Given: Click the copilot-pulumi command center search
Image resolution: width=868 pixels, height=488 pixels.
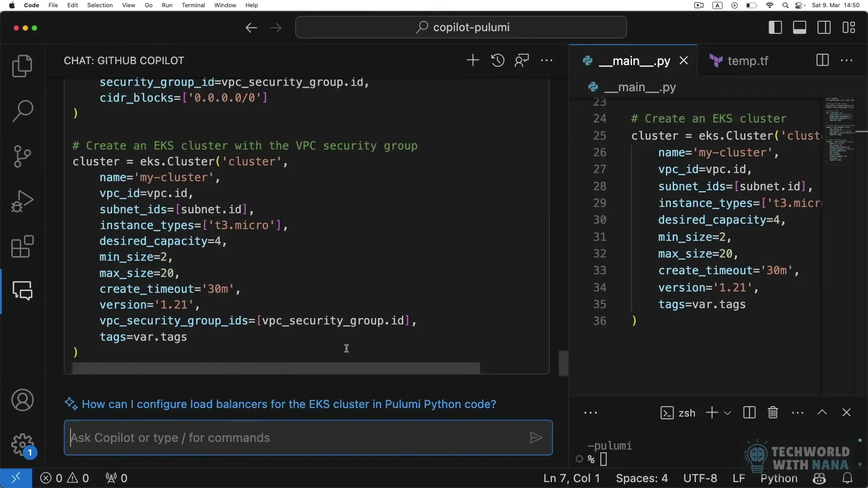Looking at the screenshot, I should 461,28.
